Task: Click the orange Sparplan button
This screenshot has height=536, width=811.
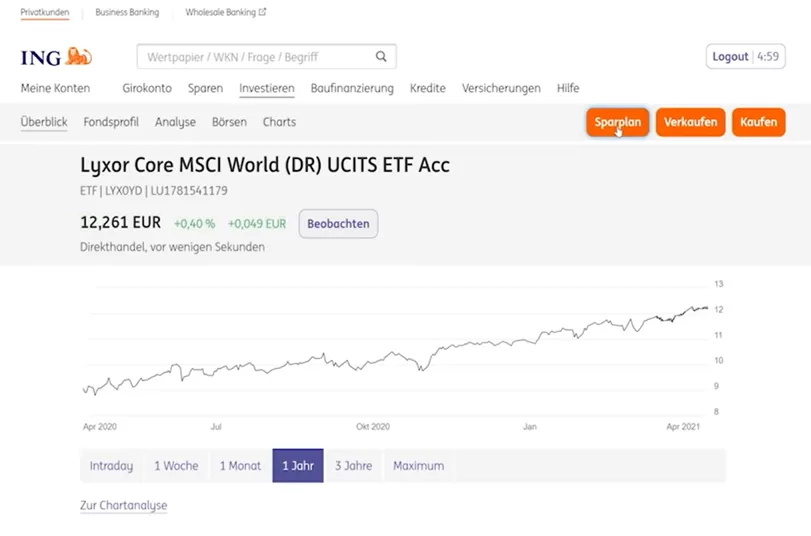Action: pos(618,122)
